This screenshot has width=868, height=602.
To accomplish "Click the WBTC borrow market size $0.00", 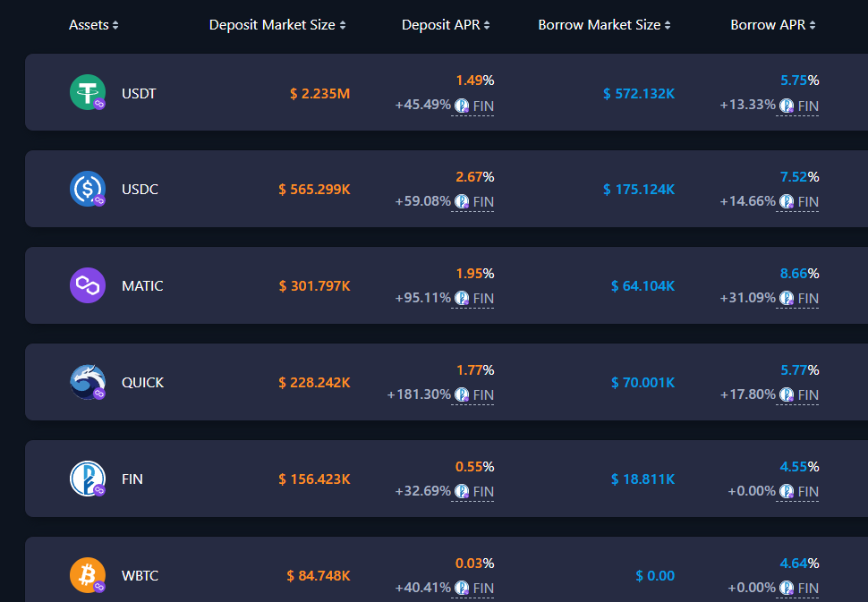I will tap(654, 576).
